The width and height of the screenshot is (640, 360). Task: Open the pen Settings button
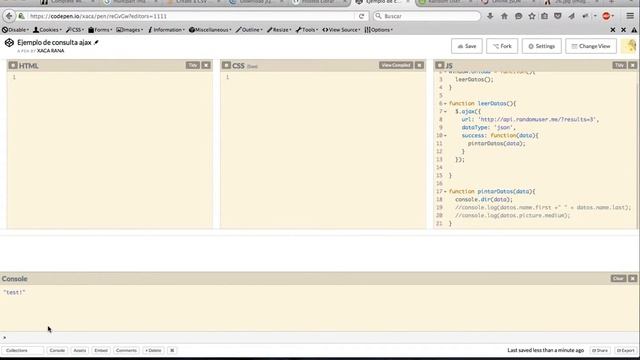pos(542,46)
